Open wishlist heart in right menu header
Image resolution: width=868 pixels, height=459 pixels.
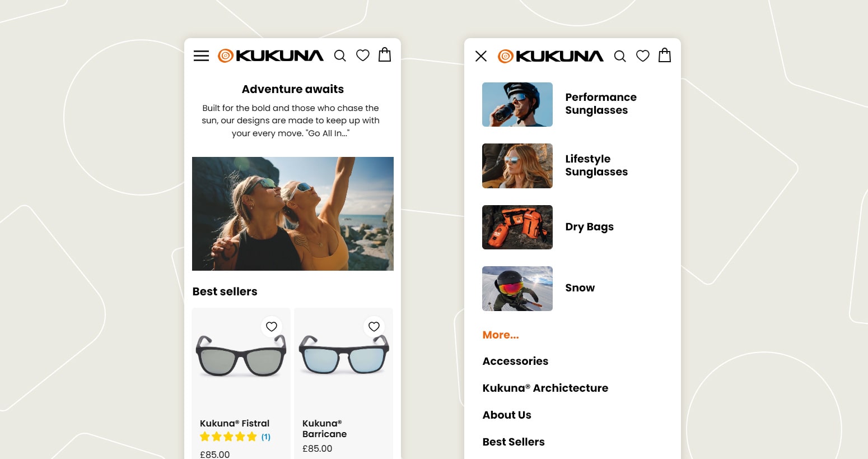click(x=643, y=55)
